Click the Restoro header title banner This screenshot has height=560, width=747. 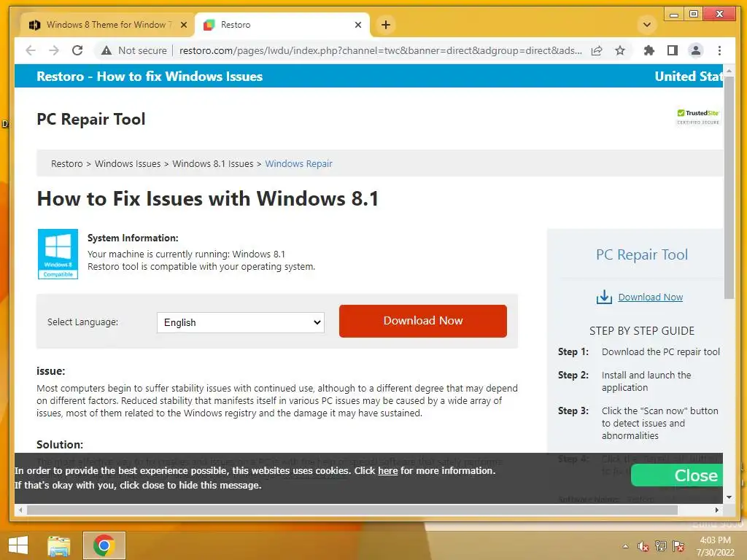(x=150, y=76)
